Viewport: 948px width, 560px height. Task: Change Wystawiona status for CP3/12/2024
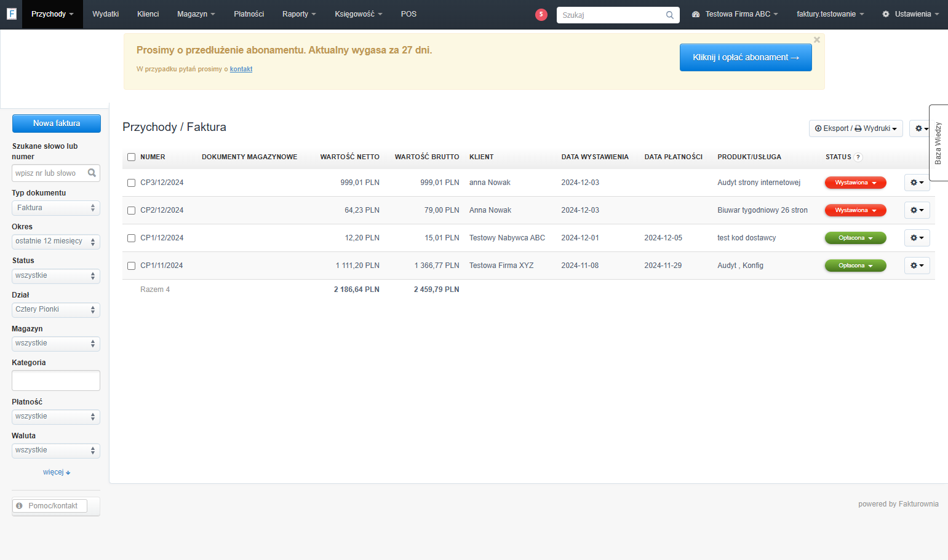(855, 183)
